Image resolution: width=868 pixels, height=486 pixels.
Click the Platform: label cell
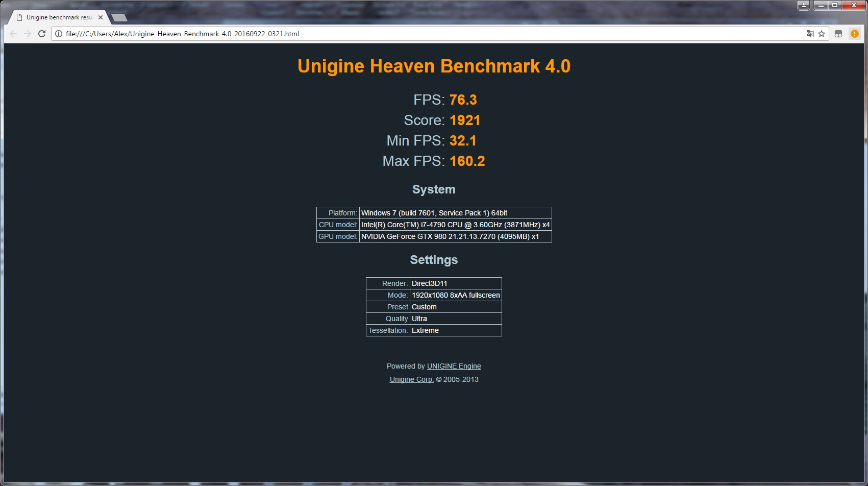[338, 213]
